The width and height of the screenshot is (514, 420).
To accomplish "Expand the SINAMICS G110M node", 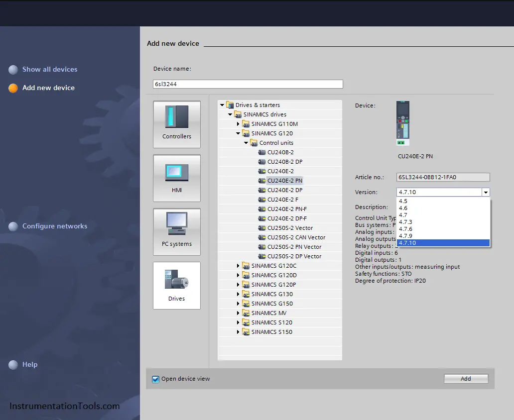I will click(x=238, y=124).
